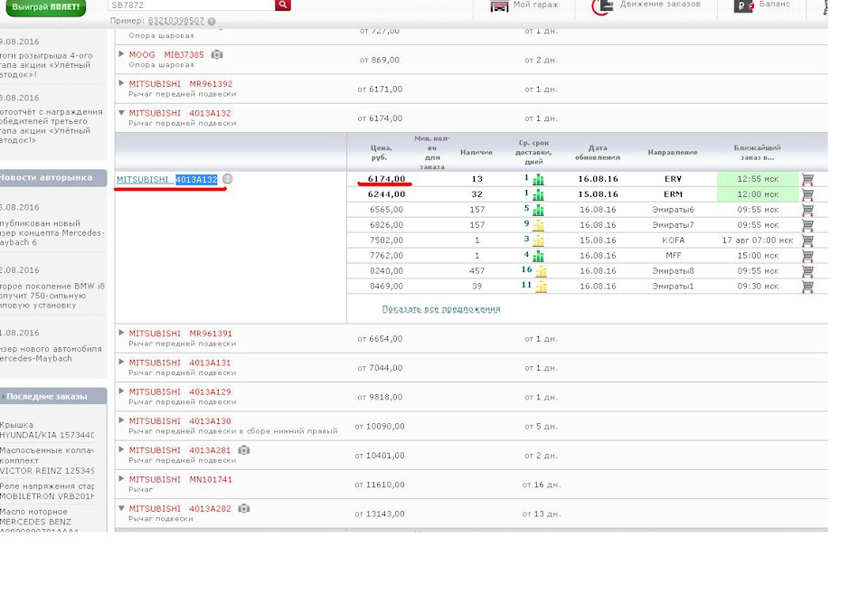The width and height of the screenshot is (868, 613).
Task: Open the Мой гараж menu item
Action: click(x=535, y=5)
